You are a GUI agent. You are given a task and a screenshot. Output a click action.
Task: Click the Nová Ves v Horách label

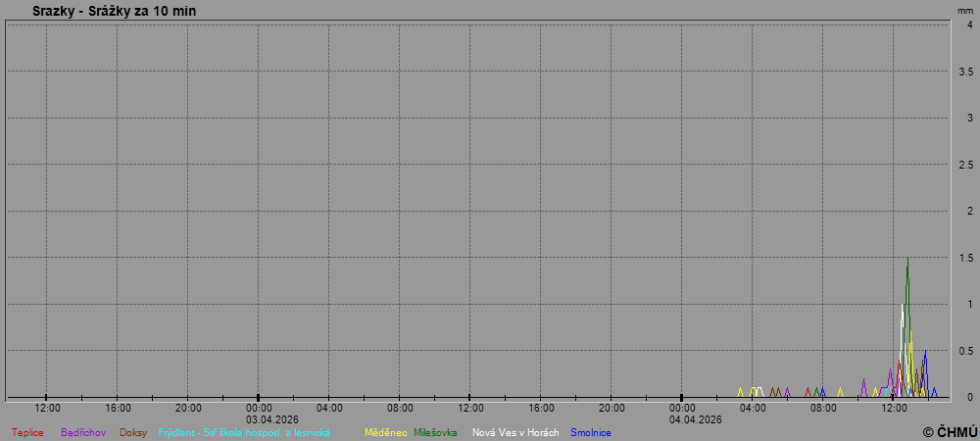515,432
